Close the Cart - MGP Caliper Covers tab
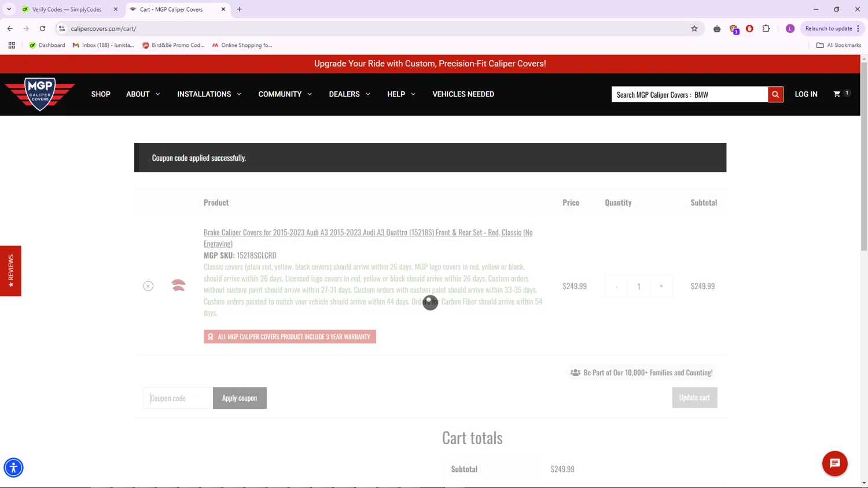The image size is (868, 488). click(x=223, y=9)
